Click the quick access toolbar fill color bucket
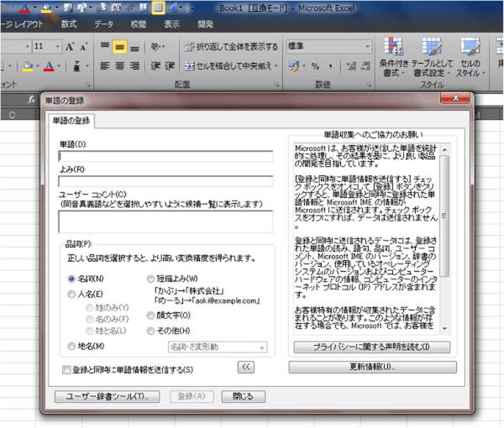 tap(46, 8)
